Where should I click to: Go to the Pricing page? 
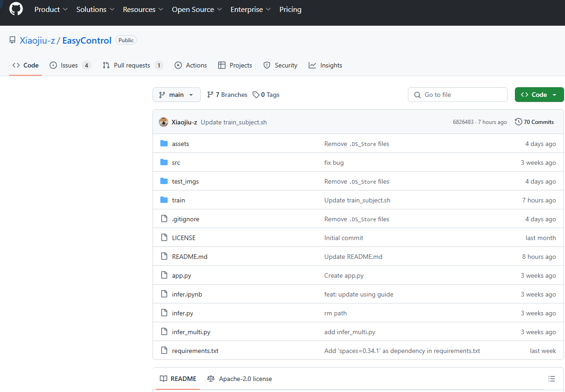pyautogui.click(x=290, y=9)
